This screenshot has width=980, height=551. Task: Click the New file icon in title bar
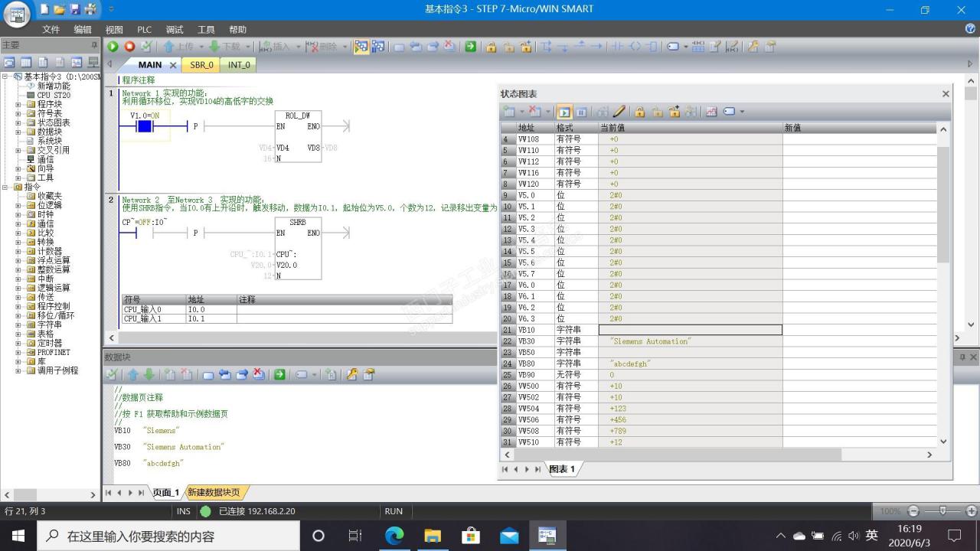44,9
